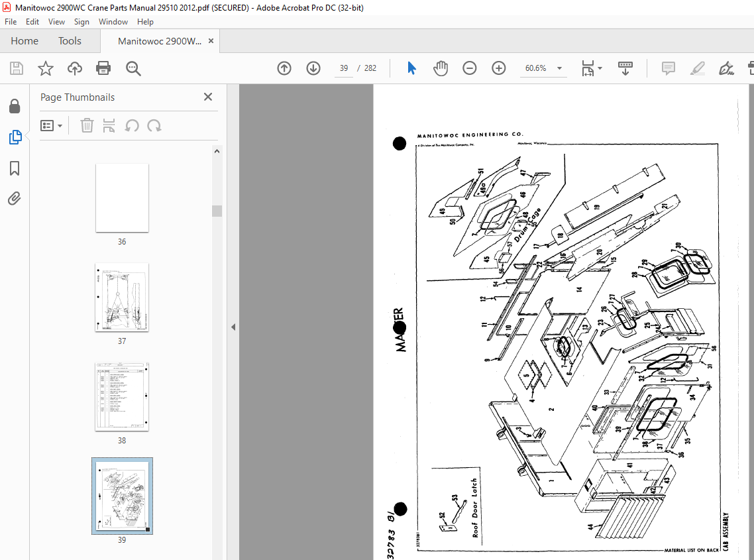
Task: Click the thumbnail panel scrollbar handle
Action: tap(217, 211)
